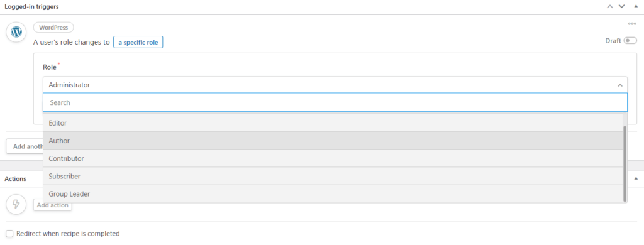Choose the Author role option

tap(333, 140)
